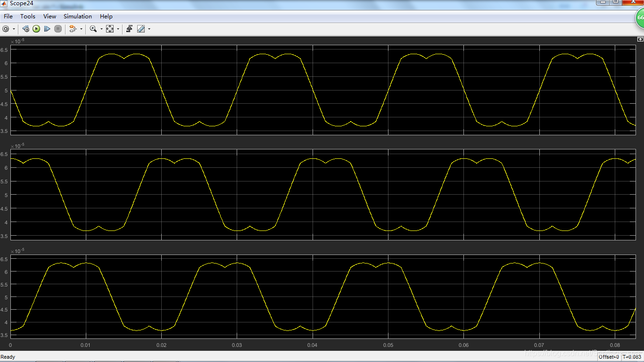Click the Step Back simulation icon
The width and height of the screenshot is (644, 362).
coord(25,29)
